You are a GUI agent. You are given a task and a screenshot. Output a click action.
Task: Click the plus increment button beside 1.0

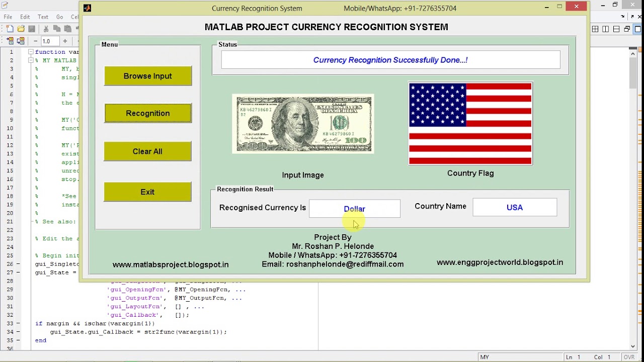pos(65,41)
